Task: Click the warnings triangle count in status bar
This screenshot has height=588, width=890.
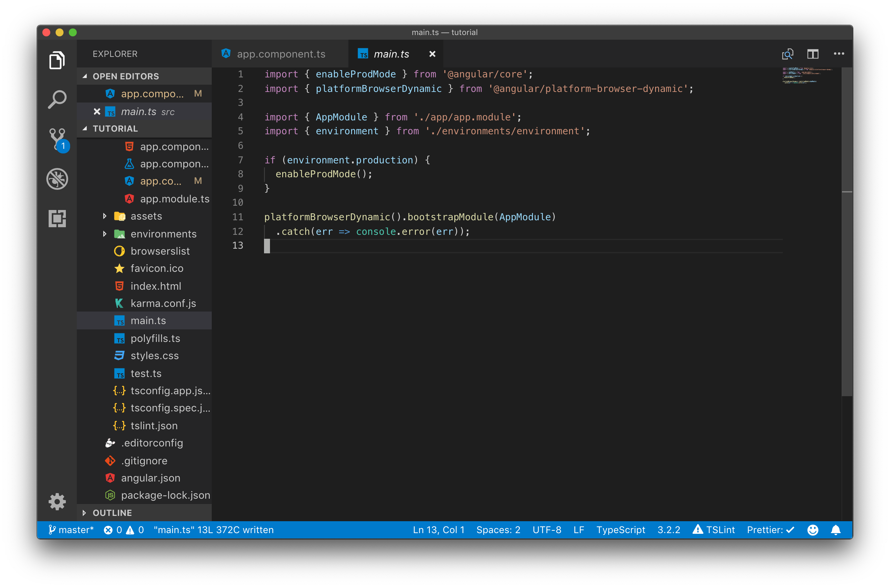Action: coord(135,530)
